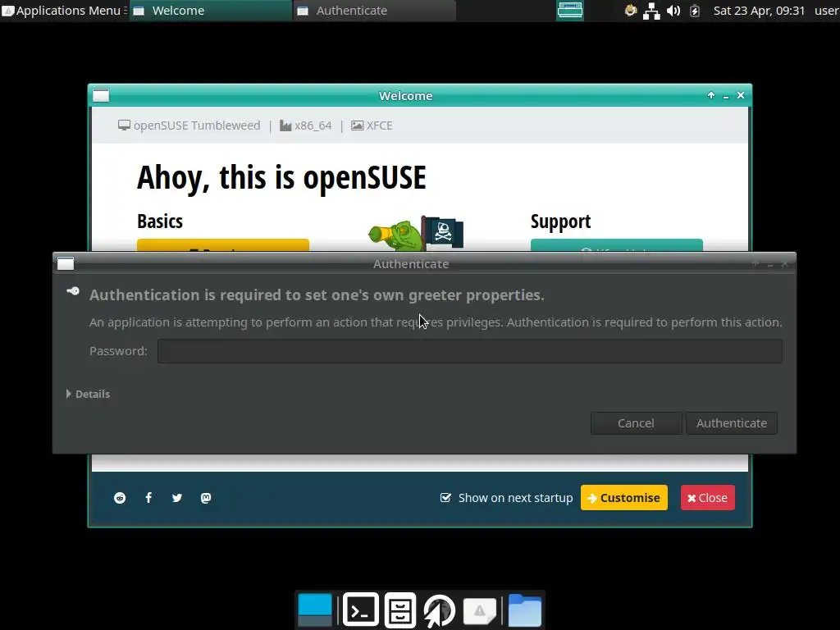Shade the Welcome window with up-arrow button
This screenshot has height=630, width=840.
coord(711,95)
